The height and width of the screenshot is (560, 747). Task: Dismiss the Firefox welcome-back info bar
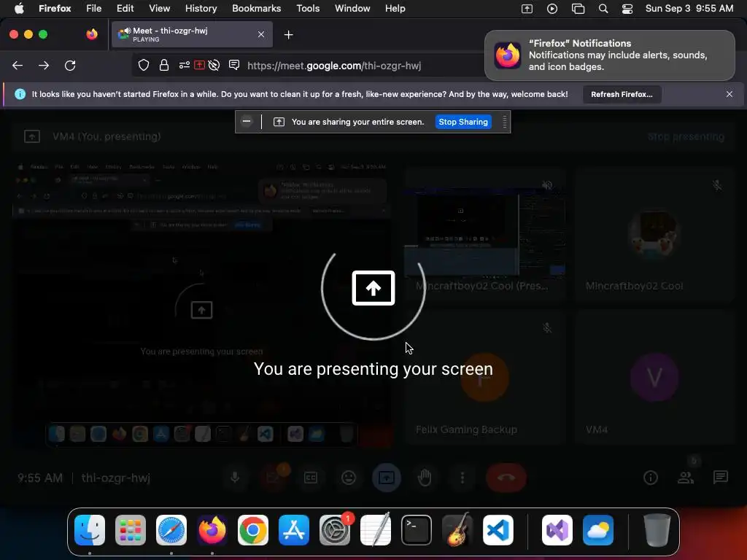click(x=729, y=94)
